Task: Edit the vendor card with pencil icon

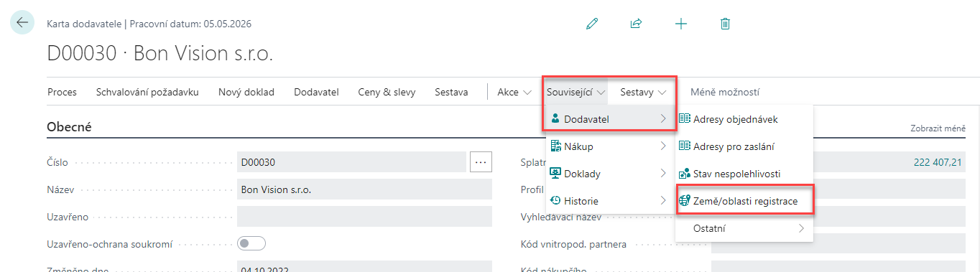Action: pos(592,24)
